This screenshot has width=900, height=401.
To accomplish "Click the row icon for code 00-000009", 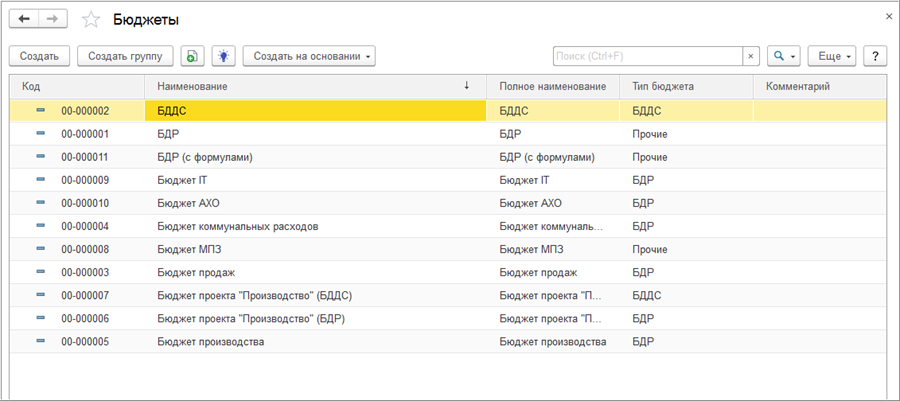I will click(x=41, y=180).
